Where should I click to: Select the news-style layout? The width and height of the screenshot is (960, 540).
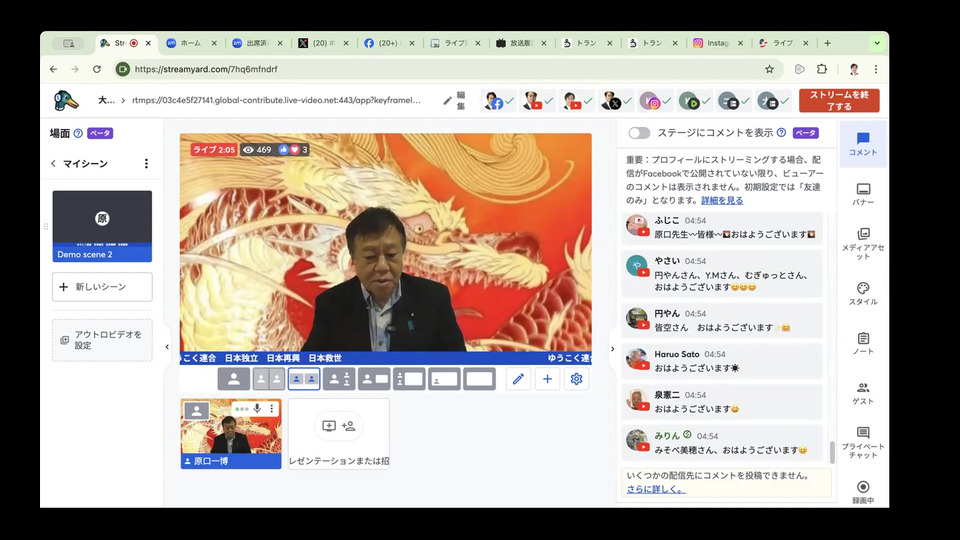point(409,379)
